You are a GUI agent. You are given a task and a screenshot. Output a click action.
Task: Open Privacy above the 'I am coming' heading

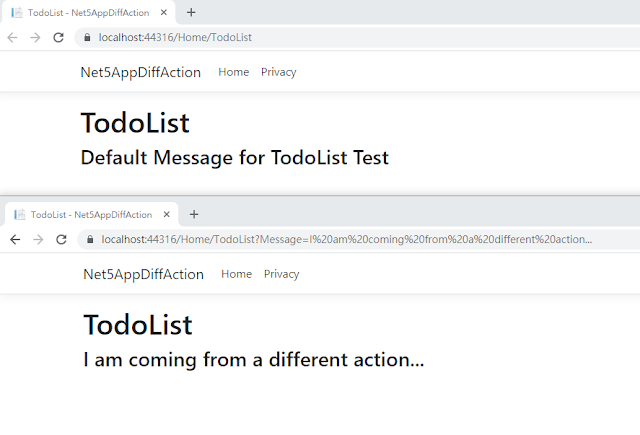pyautogui.click(x=281, y=274)
